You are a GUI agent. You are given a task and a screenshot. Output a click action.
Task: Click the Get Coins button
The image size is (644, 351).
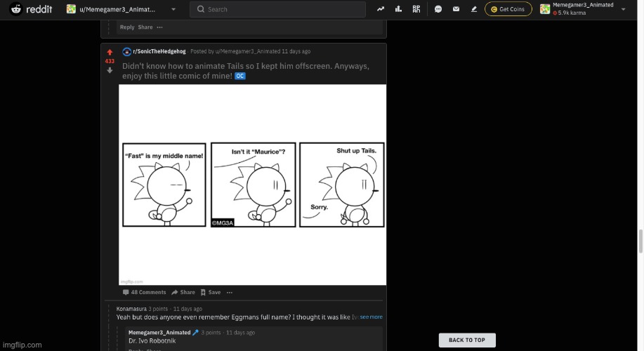(508, 9)
